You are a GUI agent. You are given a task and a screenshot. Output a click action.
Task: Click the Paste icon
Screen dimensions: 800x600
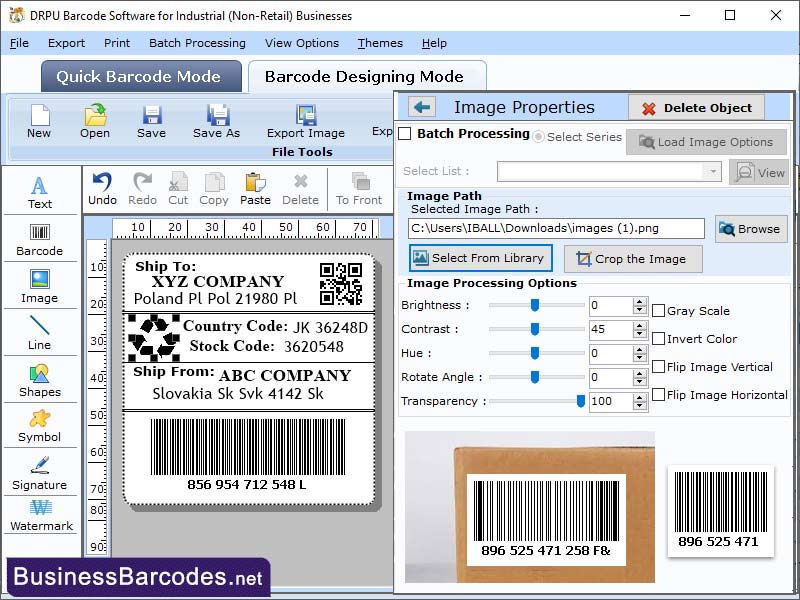(x=255, y=180)
